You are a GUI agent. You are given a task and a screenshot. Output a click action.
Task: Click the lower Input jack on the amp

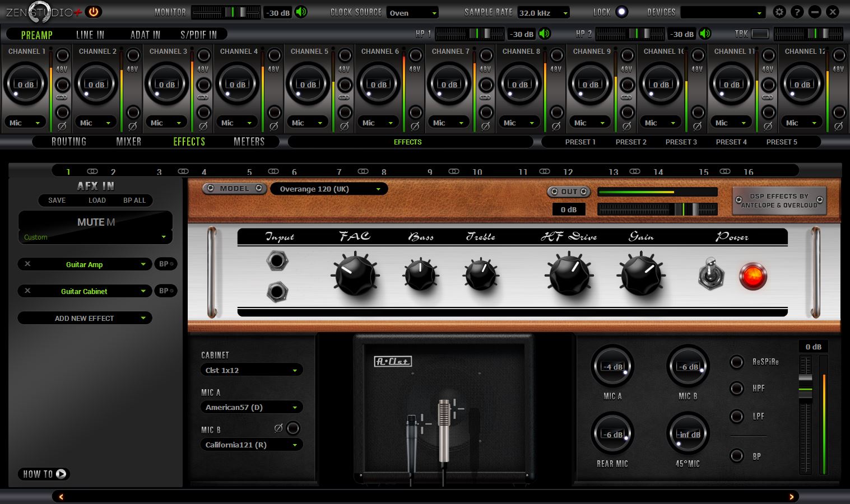[277, 292]
